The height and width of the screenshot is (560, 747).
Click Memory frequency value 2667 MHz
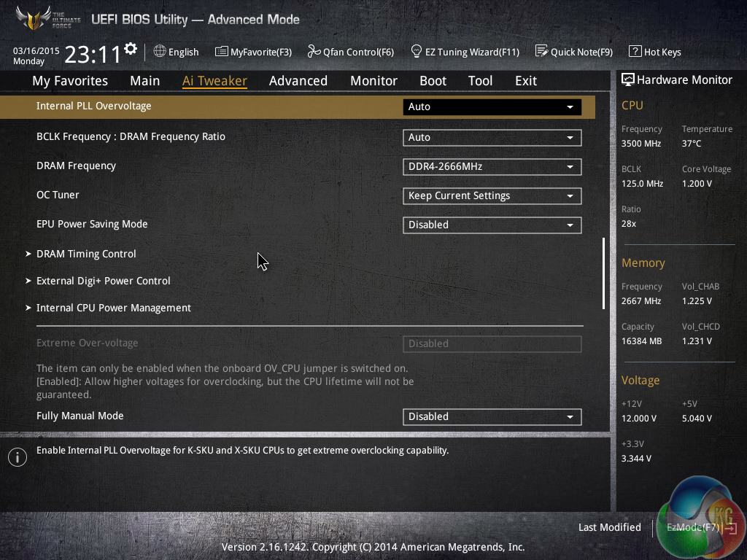point(641,301)
